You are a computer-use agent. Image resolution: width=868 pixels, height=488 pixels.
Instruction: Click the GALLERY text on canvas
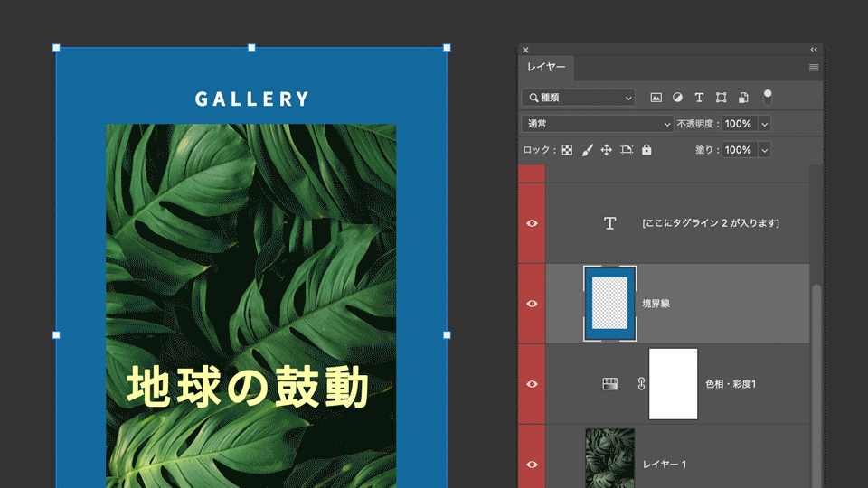click(x=252, y=99)
